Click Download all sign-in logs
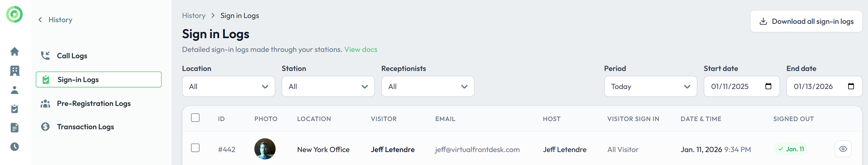This screenshot has width=868, height=165. pyautogui.click(x=806, y=21)
